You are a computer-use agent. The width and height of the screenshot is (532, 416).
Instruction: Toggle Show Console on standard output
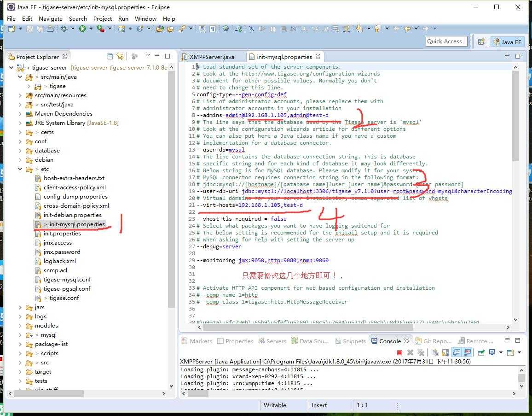[457, 352]
